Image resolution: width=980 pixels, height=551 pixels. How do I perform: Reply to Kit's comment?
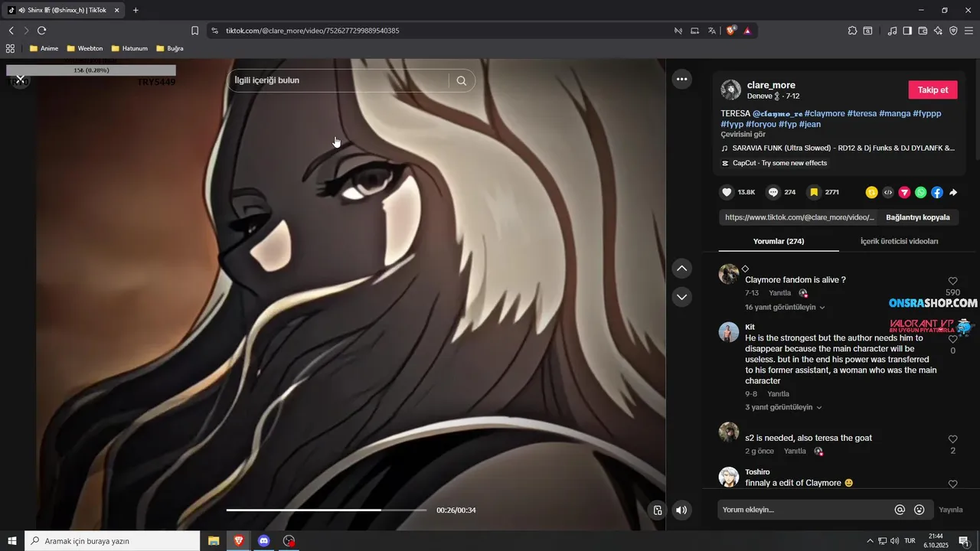(778, 394)
